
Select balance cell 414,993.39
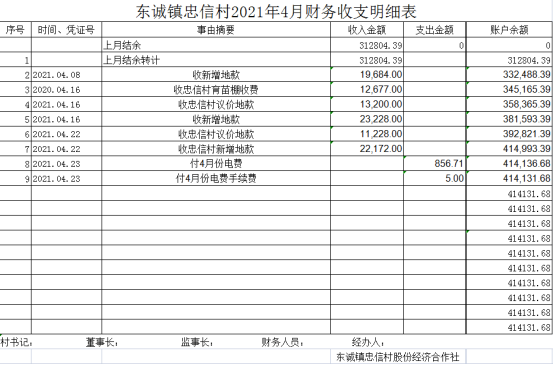(x=509, y=149)
